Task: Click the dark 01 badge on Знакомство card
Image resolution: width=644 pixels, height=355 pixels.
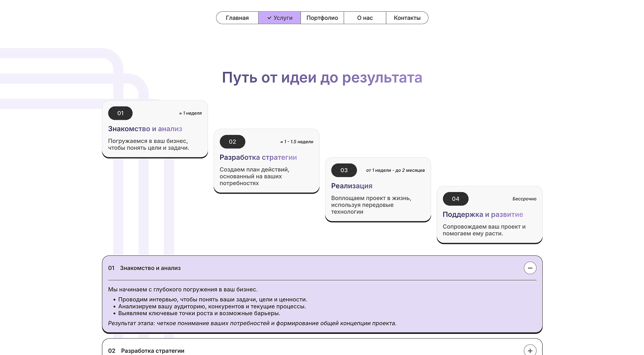Action: click(120, 113)
